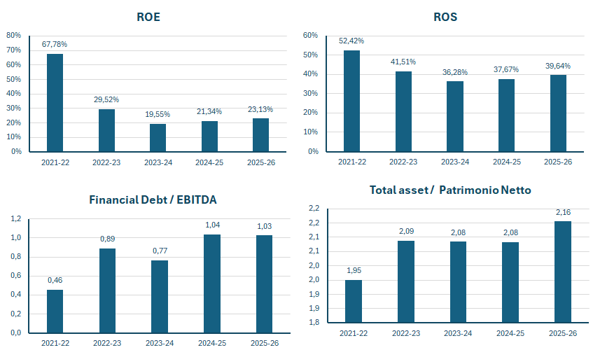The image size is (600, 364).
Task: Click the 80% axis label in the ROE chart
Action: pos(14,35)
